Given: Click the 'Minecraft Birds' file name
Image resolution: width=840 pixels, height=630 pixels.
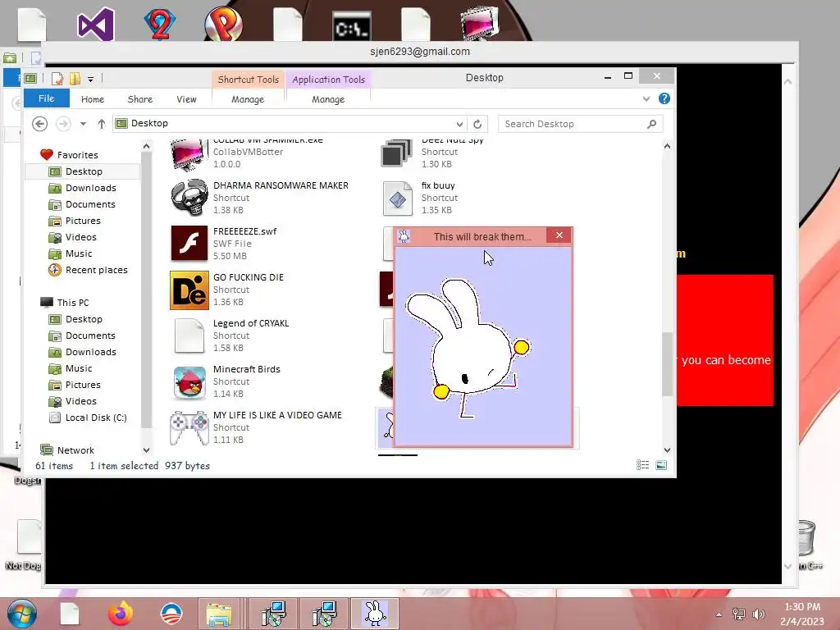Looking at the screenshot, I should [246, 369].
